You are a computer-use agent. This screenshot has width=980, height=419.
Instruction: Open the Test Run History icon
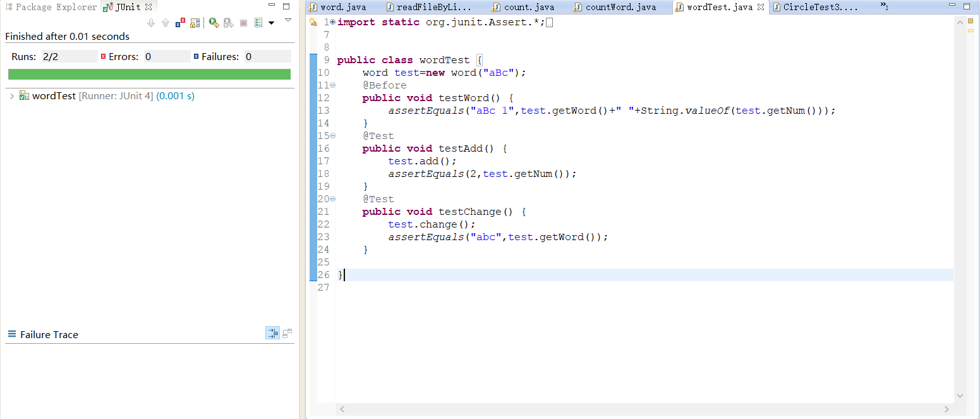258,23
